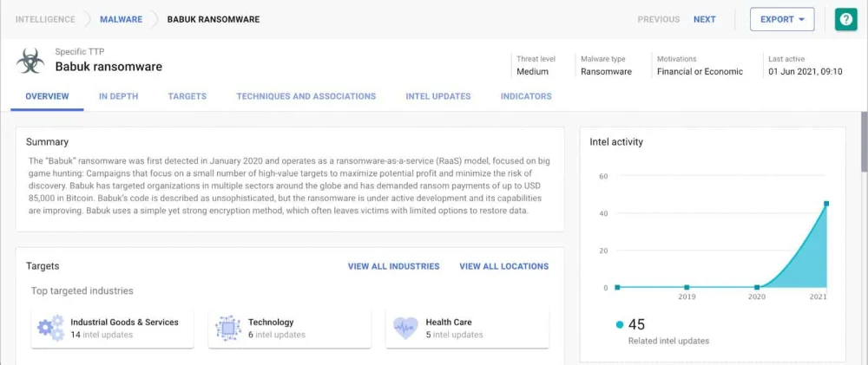Click the 2020 data point on chart
Viewport: 868px width, 365px height.
pos(757,288)
